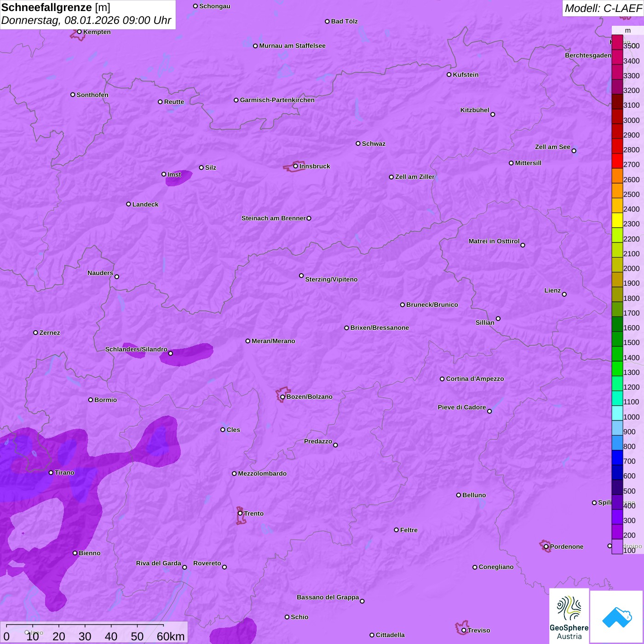Click the Rovereto label
Image resolution: width=644 pixels, height=644 pixels.
[207, 563]
